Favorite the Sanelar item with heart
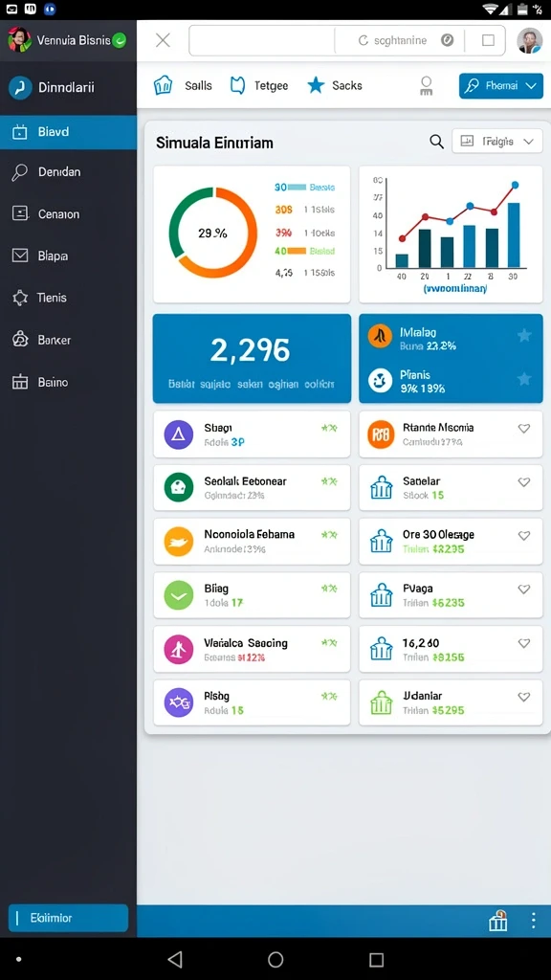The image size is (551, 980). pos(524,482)
